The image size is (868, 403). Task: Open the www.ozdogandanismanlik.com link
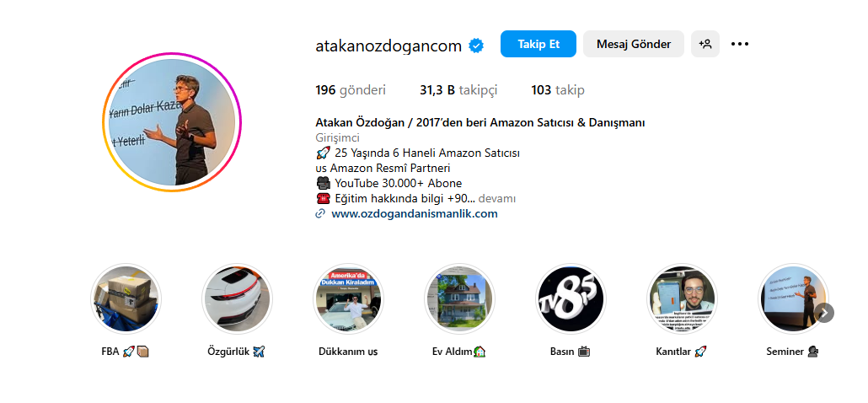tap(414, 213)
